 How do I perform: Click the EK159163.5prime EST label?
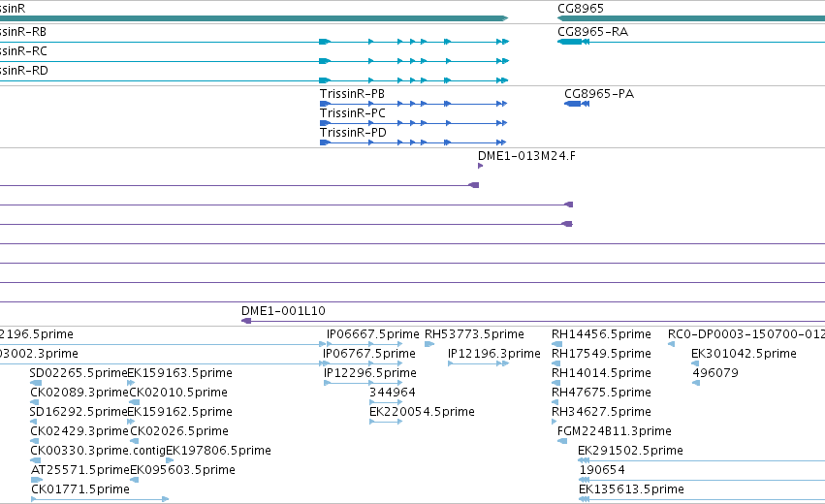[180, 373]
